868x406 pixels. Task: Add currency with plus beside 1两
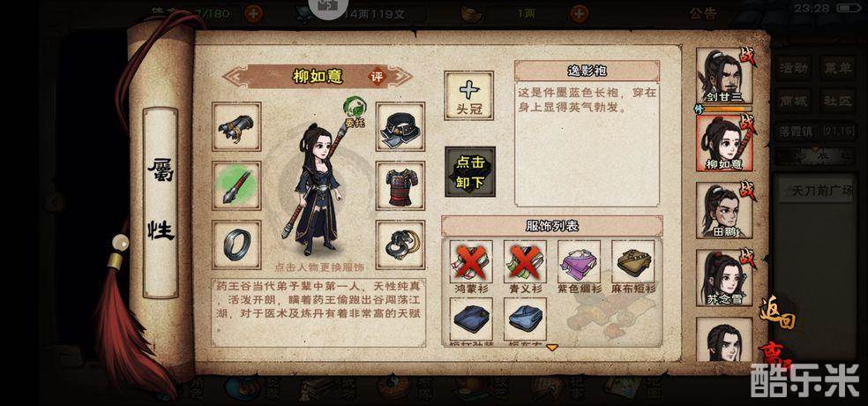click(x=579, y=13)
